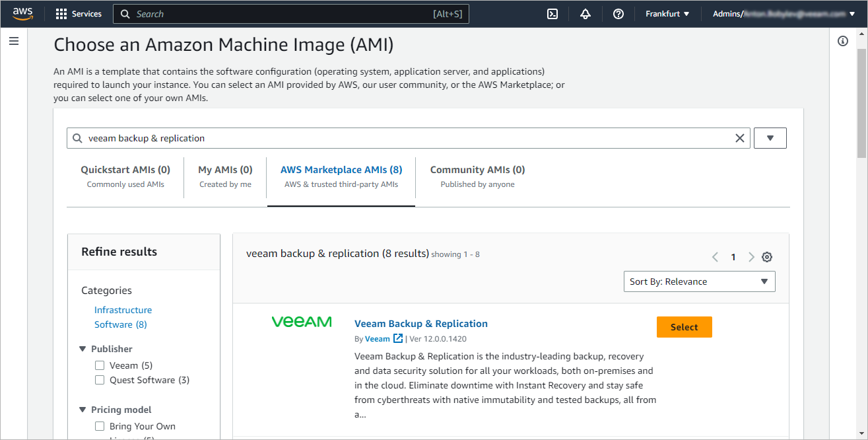Open the dropdown beside the AMI search box

click(770, 138)
